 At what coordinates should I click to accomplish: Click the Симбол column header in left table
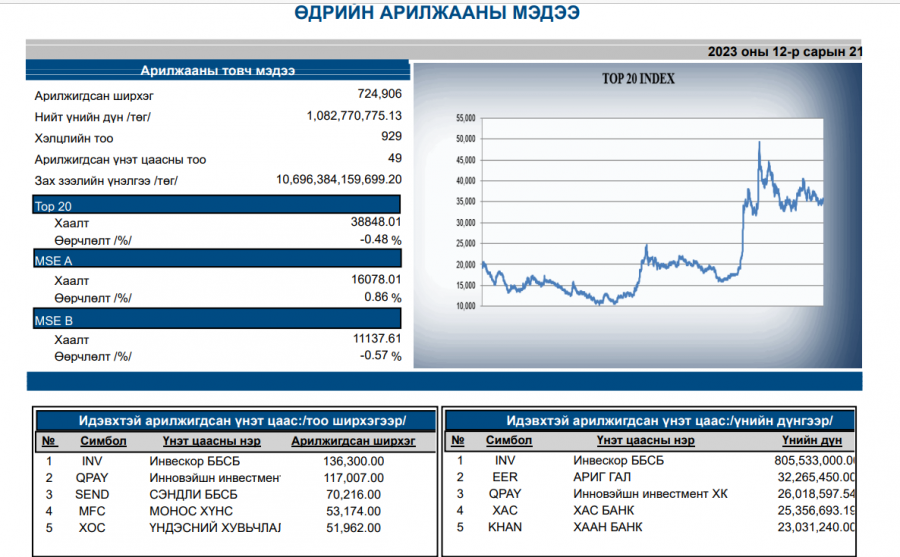pyautogui.click(x=103, y=441)
